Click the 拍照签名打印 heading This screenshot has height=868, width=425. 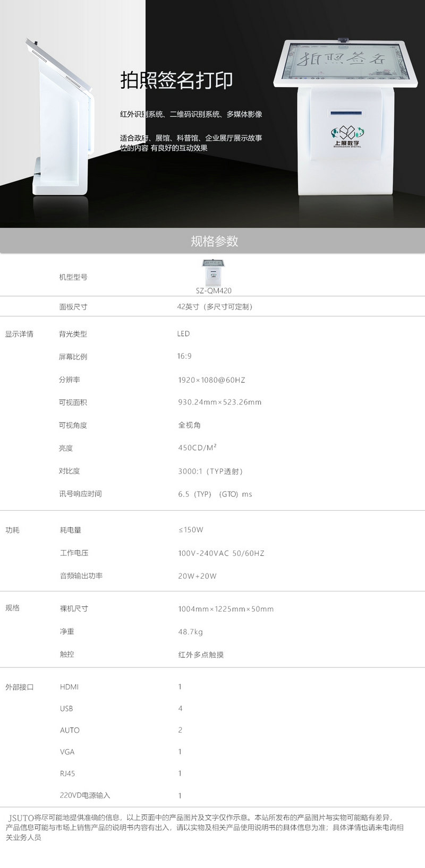176,81
